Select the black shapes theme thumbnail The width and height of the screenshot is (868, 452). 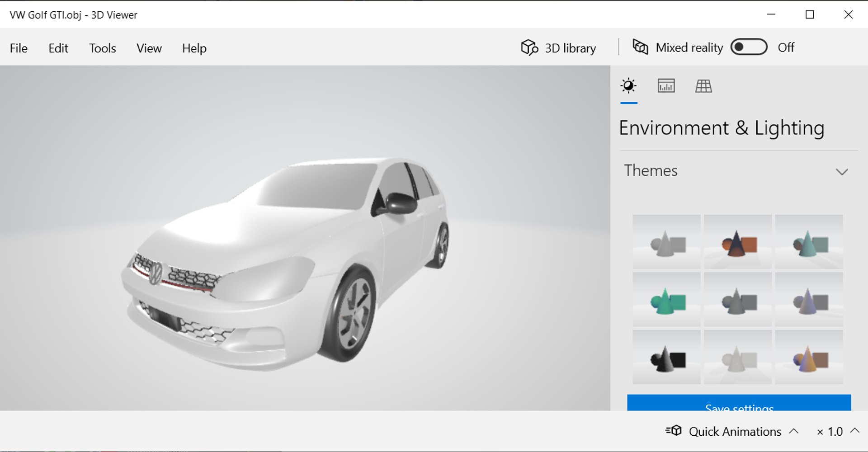click(666, 357)
